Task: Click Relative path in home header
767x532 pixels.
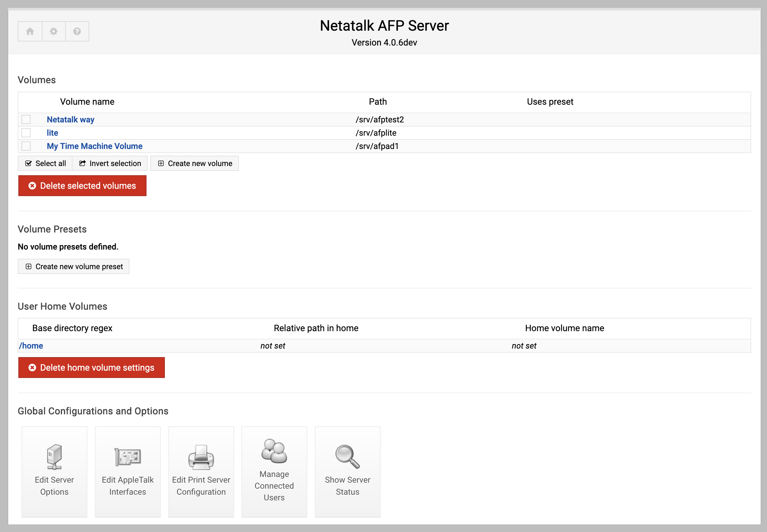Action: pos(316,328)
